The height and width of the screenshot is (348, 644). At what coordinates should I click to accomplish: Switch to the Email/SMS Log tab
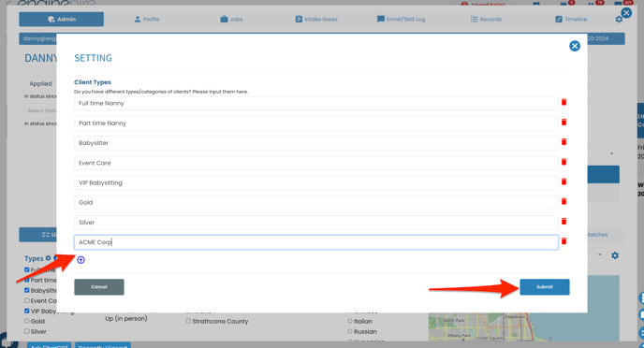pos(402,20)
